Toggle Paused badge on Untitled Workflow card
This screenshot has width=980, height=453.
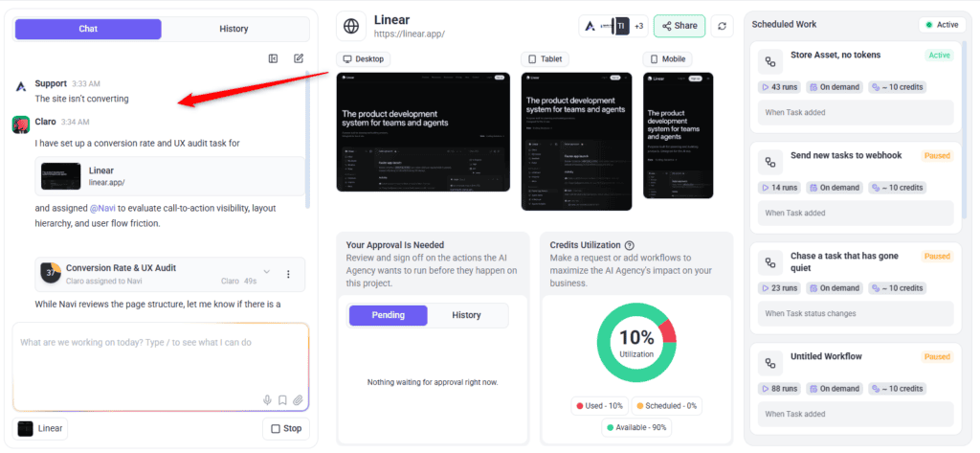938,356
